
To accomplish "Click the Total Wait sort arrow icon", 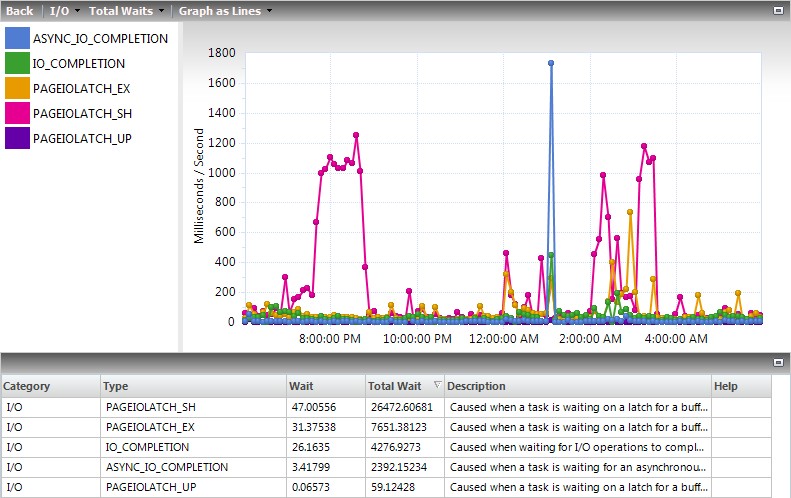I will point(436,385).
